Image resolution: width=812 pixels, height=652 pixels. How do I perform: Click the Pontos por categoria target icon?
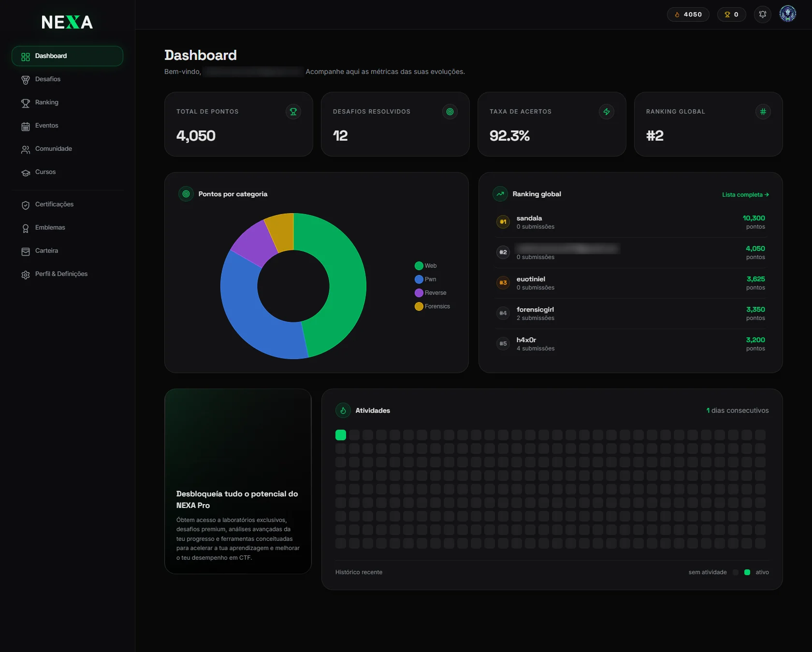pos(186,194)
